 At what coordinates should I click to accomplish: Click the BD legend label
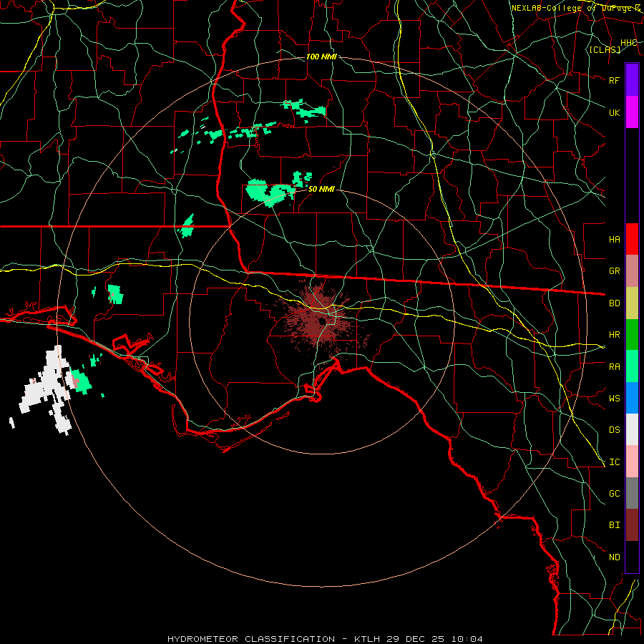point(614,303)
